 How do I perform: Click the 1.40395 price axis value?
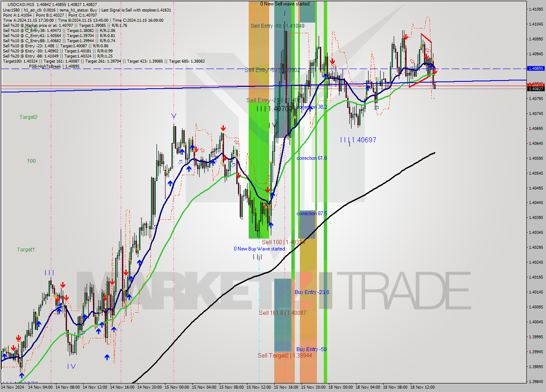tap(536, 218)
